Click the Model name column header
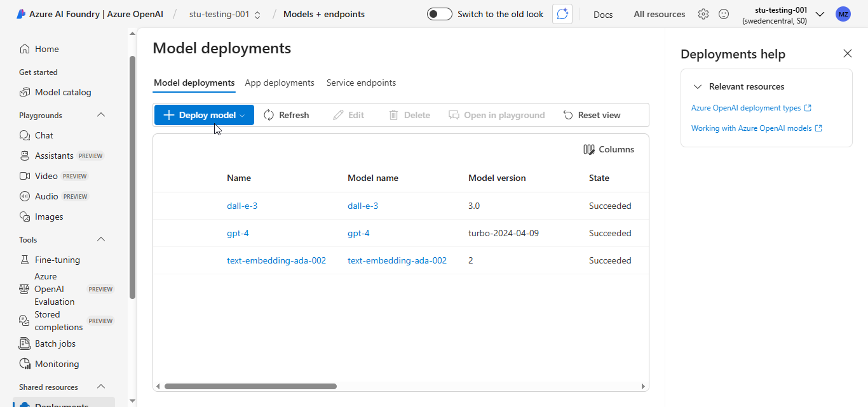 (x=373, y=178)
